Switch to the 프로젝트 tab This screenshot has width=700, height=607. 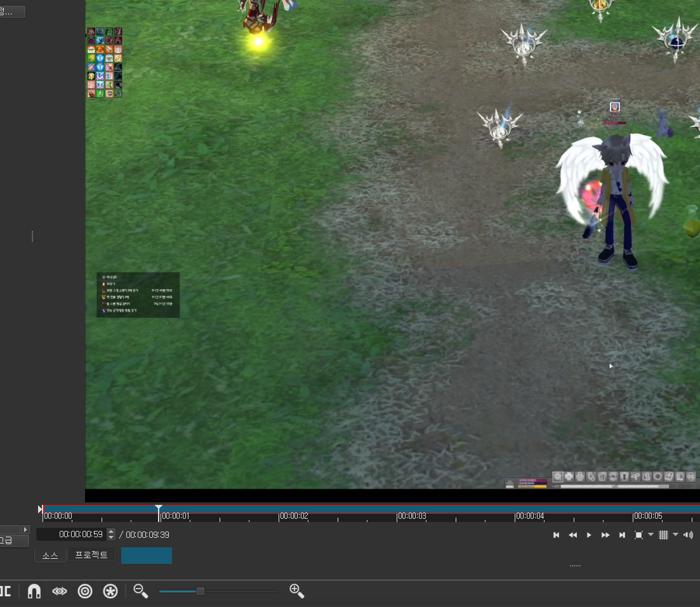[x=91, y=555]
